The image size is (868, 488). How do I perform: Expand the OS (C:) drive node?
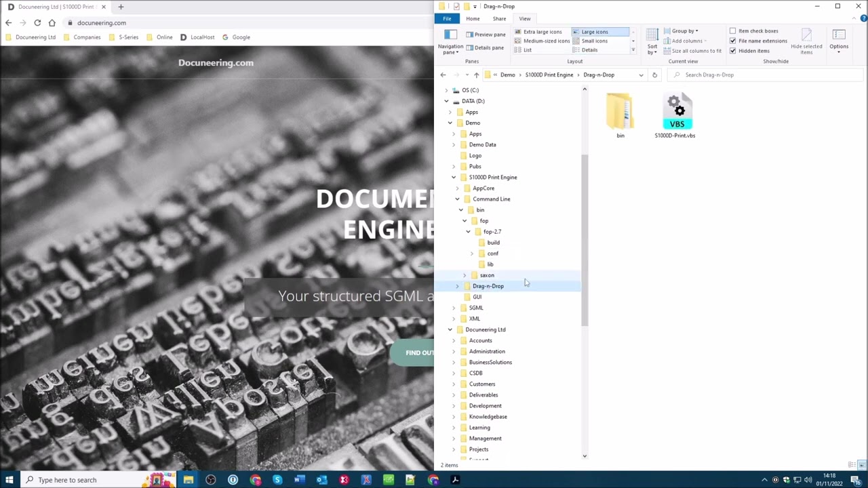(446, 90)
